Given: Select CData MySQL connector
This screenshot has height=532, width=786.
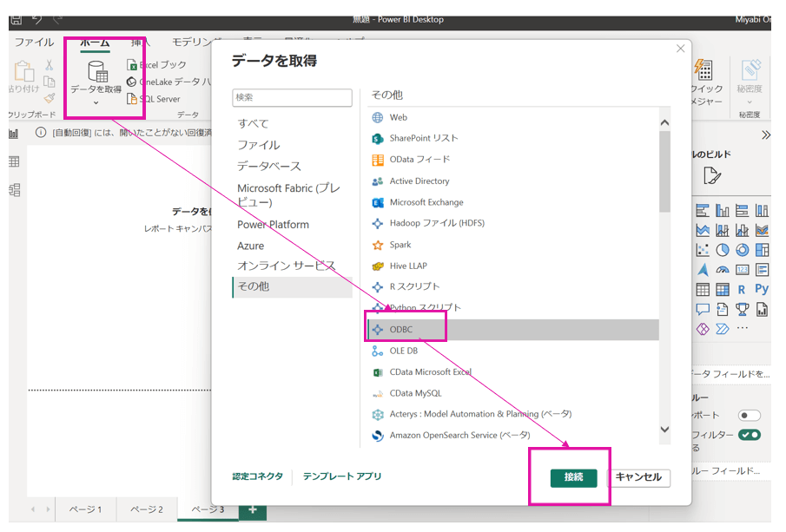Looking at the screenshot, I should pos(513,393).
